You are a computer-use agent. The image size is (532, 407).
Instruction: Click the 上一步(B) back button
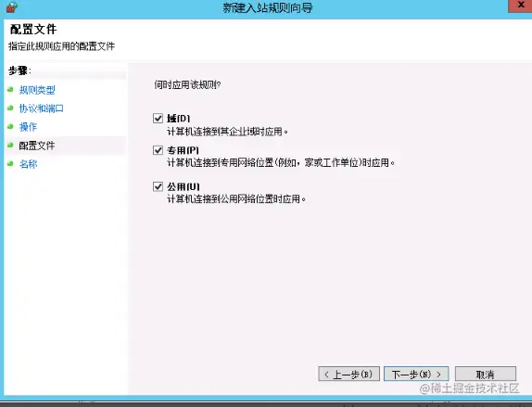[x=348, y=374]
